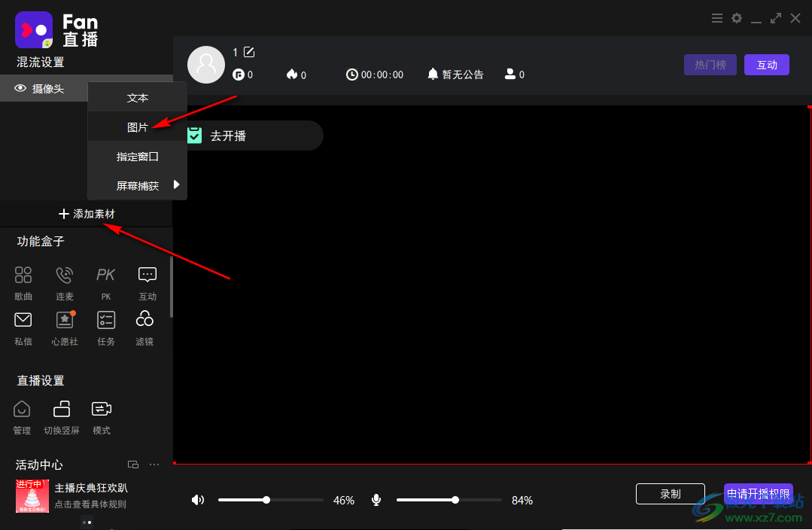This screenshot has height=530, width=812.
Task: Open the 任务 tasks checklist
Action: point(106,320)
